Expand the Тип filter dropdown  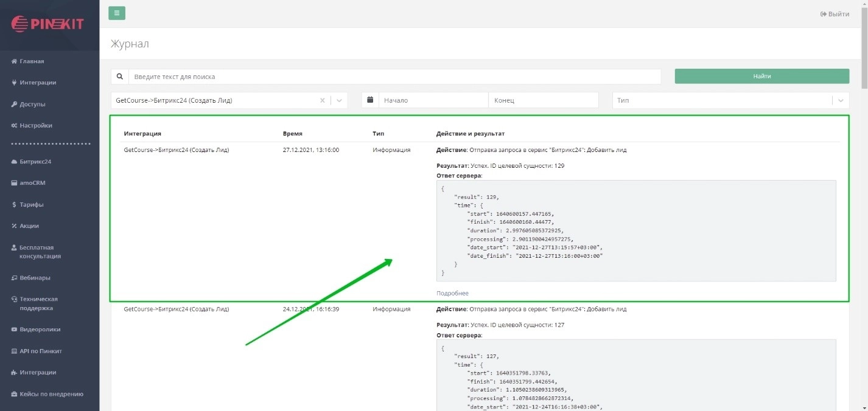(x=841, y=101)
